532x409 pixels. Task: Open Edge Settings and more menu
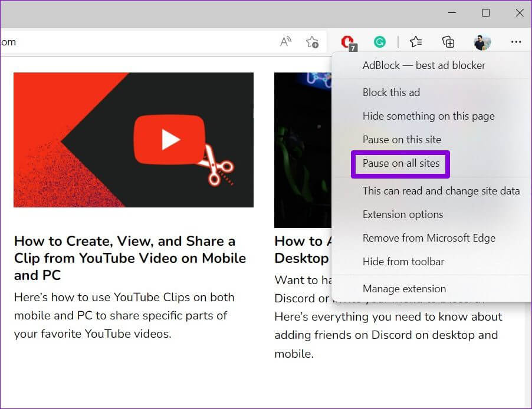point(515,42)
